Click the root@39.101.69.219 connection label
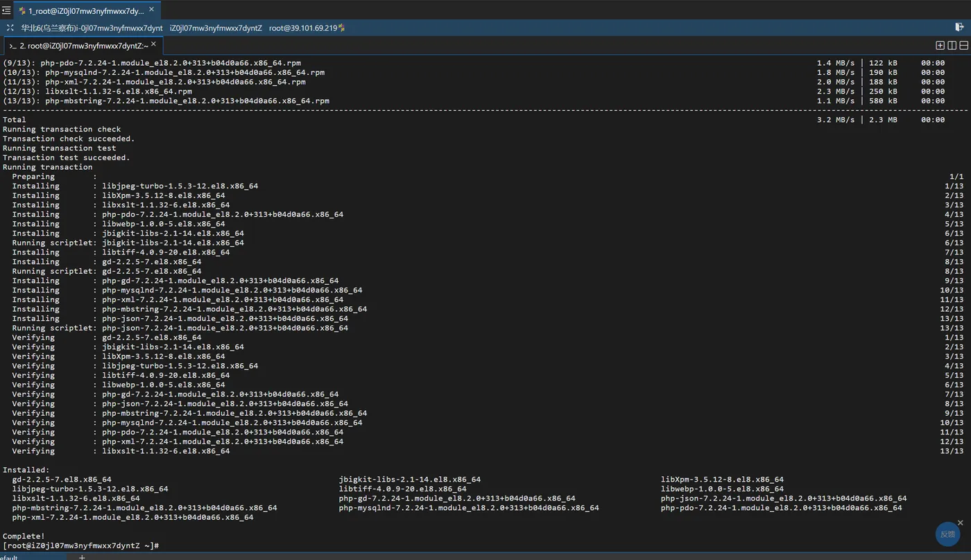 (303, 28)
